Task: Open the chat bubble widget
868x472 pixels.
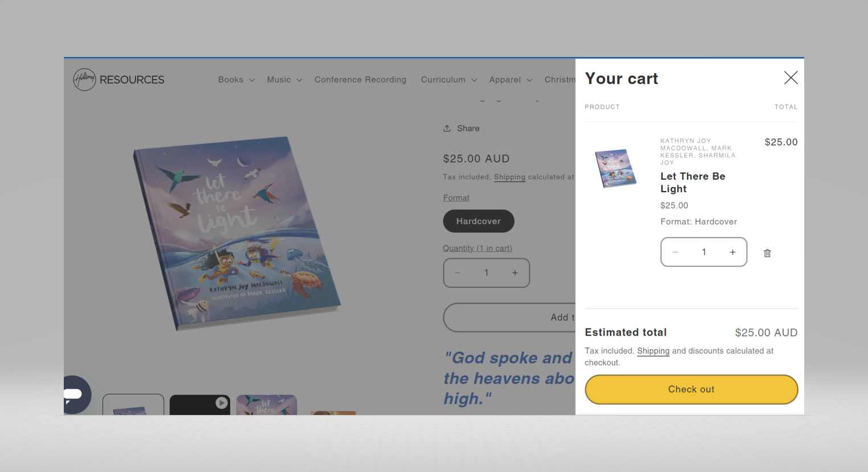Action: pyautogui.click(x=75, y=394)
